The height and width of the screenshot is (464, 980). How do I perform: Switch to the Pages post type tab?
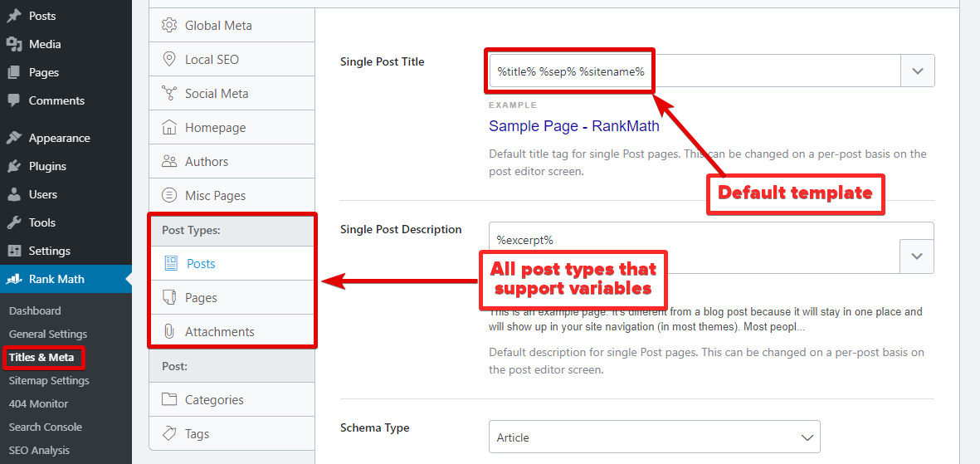point(201,297)
